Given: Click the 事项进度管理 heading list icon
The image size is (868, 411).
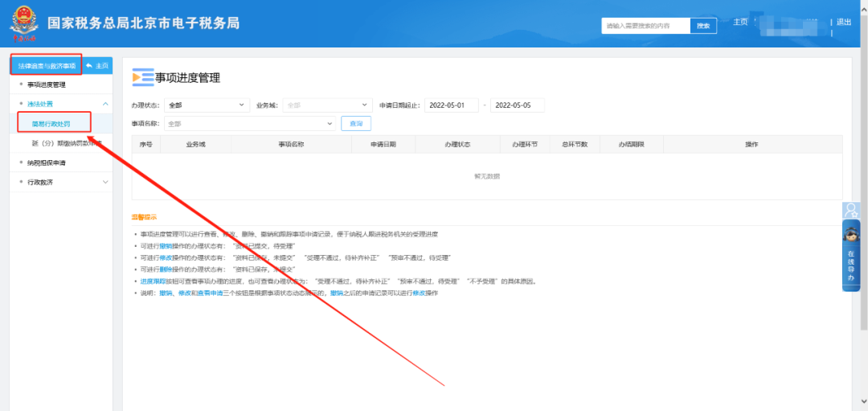Looking at the screenshot, I should (141, 77).
